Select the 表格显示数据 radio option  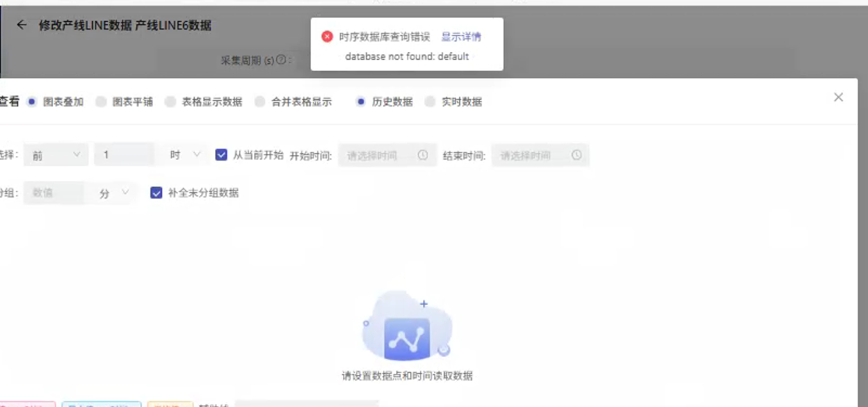click(170, 102)
